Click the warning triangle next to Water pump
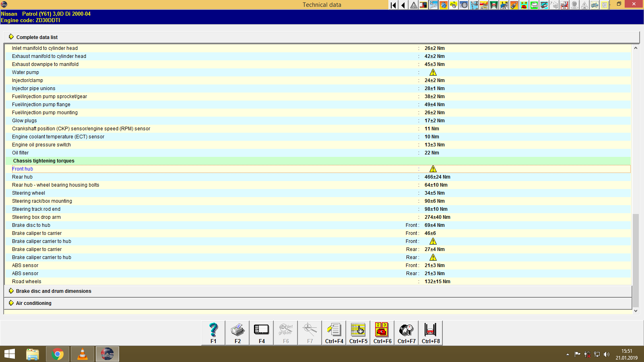644x362 pixels. tap(433, 72)
